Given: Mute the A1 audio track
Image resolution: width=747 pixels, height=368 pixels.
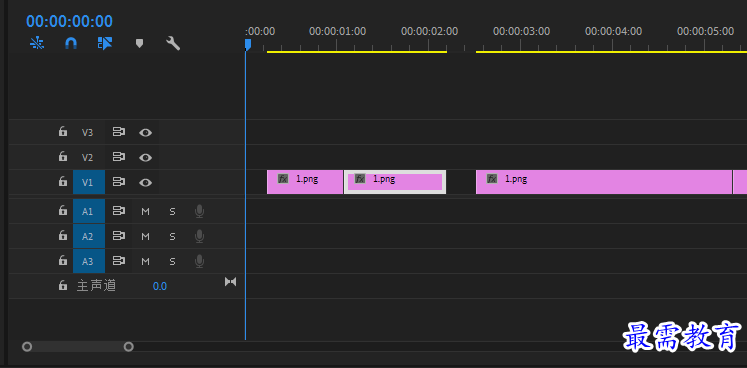Looking at the screenshot, I should pos(145,212).
